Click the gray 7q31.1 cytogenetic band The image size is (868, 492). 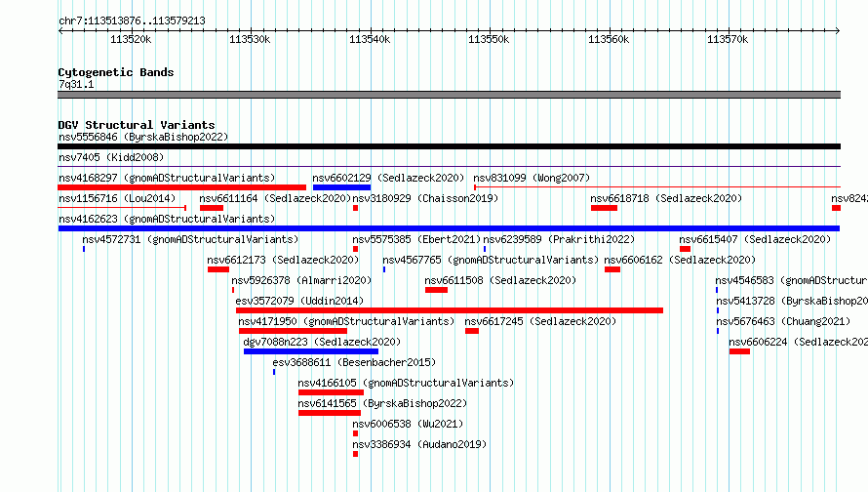pyautogui.click(x=449, y=95)
